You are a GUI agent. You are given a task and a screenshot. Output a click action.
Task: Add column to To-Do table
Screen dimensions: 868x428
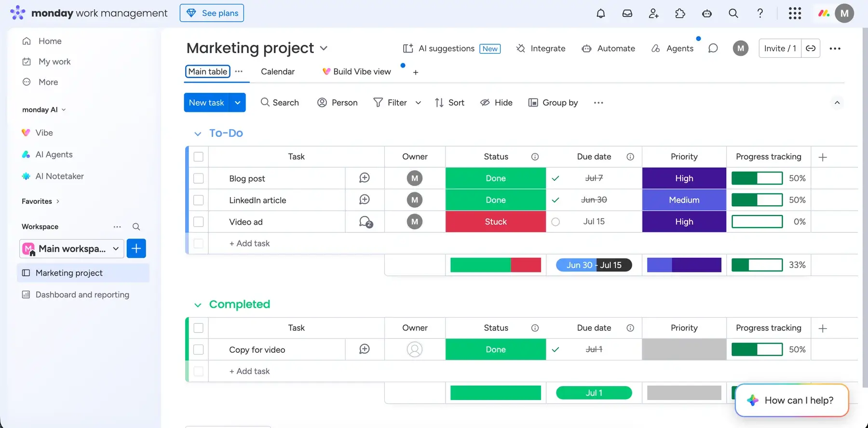click(823, 157)
